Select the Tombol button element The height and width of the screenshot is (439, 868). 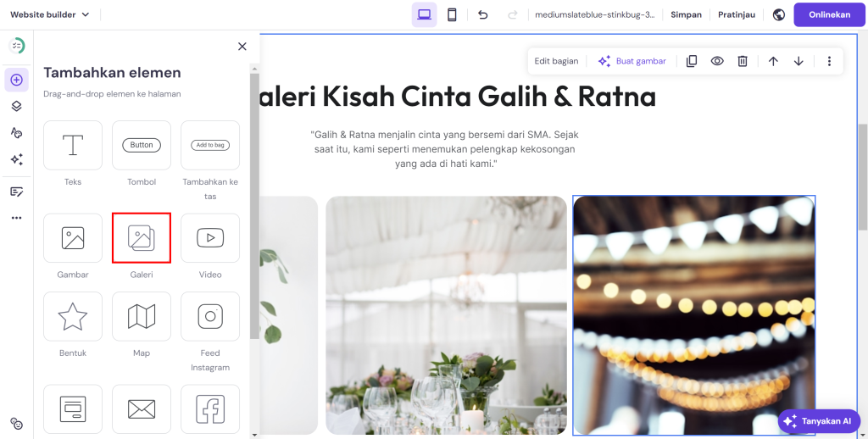click(x=142, y=145)
